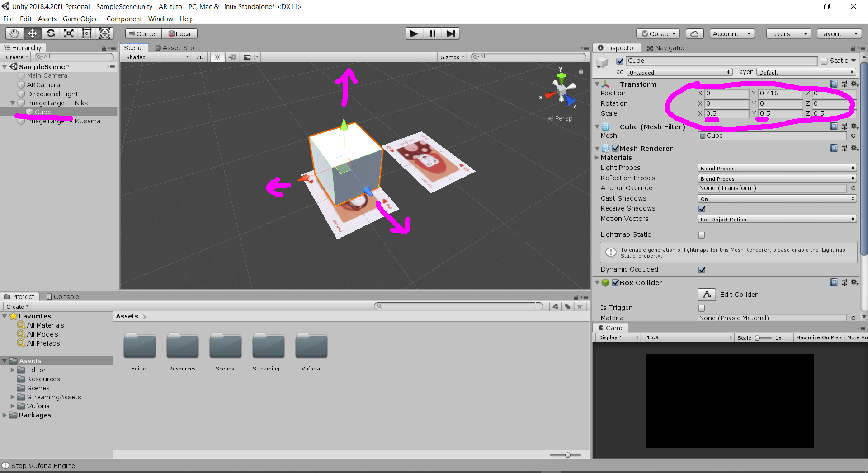Switch to the Console tab
The height and width of the screenshot is (473, 868).
coord(63,297)
